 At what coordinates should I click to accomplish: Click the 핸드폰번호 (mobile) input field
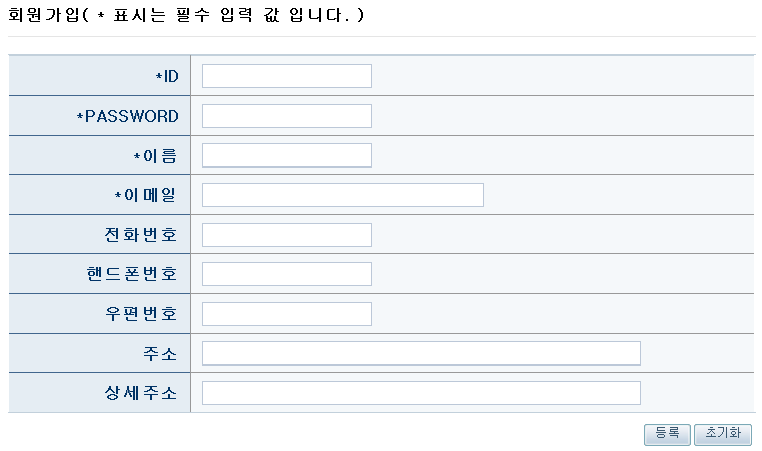tap(286, 274)
